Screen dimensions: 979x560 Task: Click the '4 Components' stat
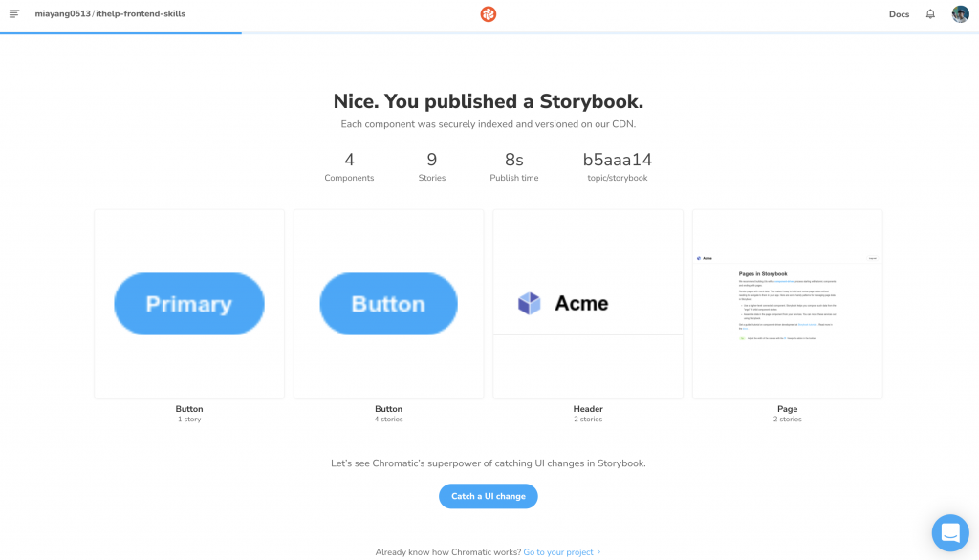coord(349,166)
